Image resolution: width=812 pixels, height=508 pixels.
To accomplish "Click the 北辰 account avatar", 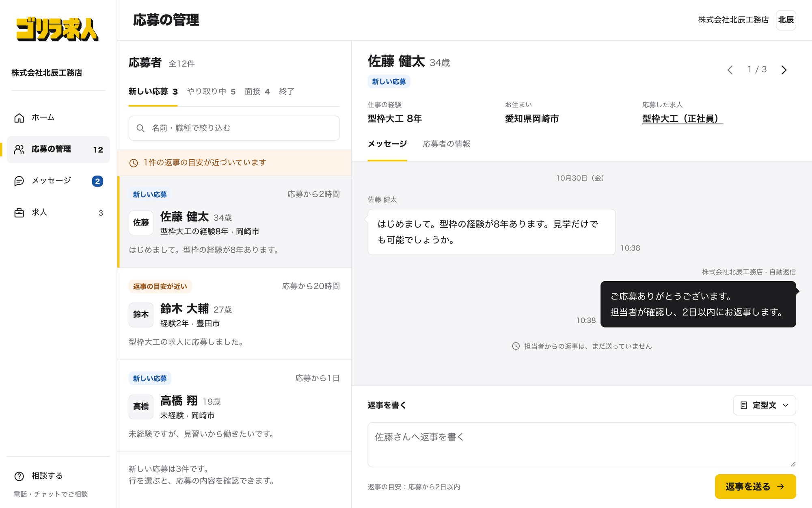I will [786, 20].
